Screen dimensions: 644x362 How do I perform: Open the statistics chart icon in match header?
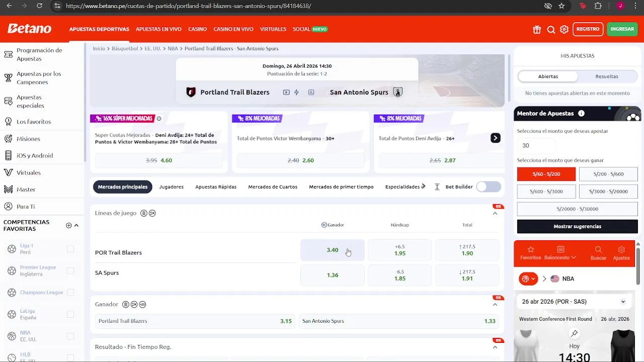[311, 92]
